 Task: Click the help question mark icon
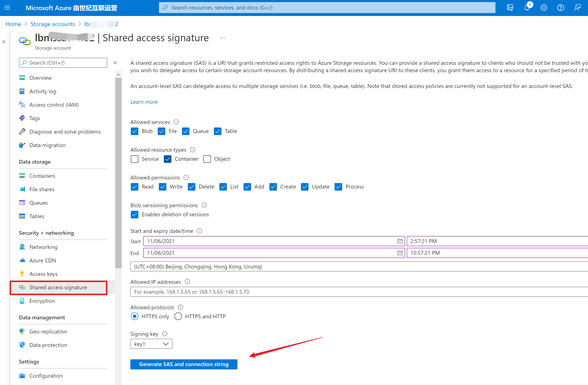point(560,8)
